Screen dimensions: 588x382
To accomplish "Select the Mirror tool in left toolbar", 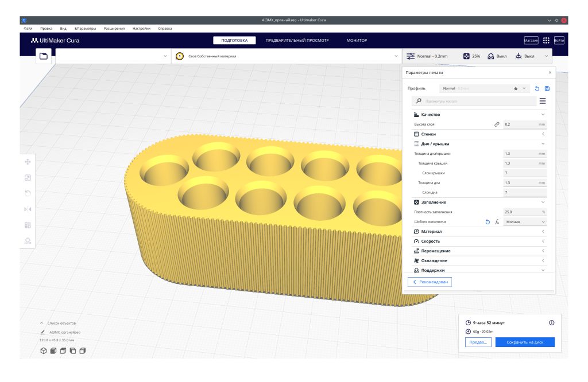I will tap(28, 209).
